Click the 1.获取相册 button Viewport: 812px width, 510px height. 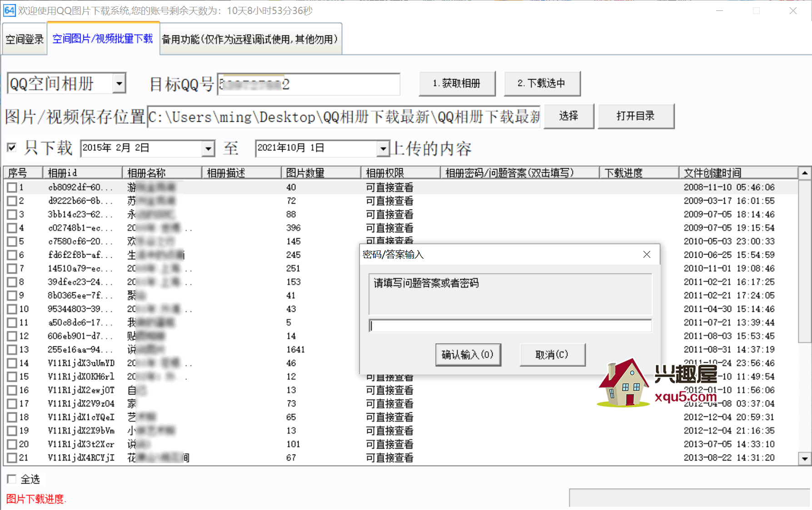(457, 83)
